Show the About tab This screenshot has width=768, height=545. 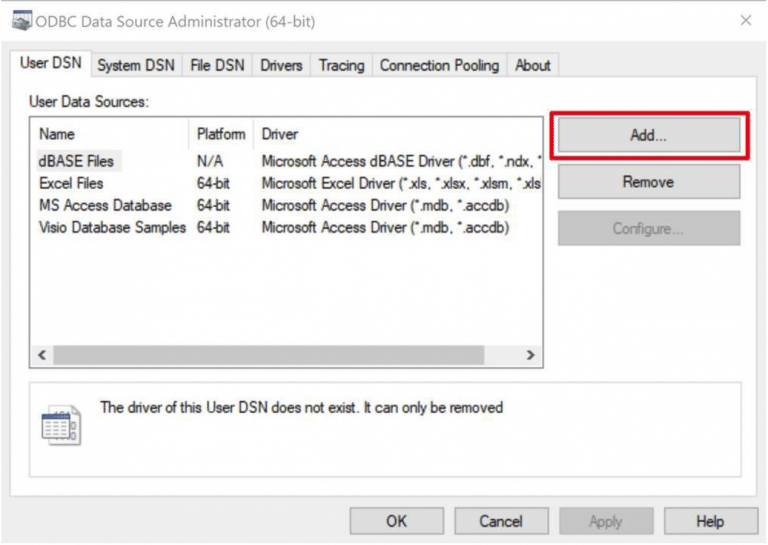(532, 65)
